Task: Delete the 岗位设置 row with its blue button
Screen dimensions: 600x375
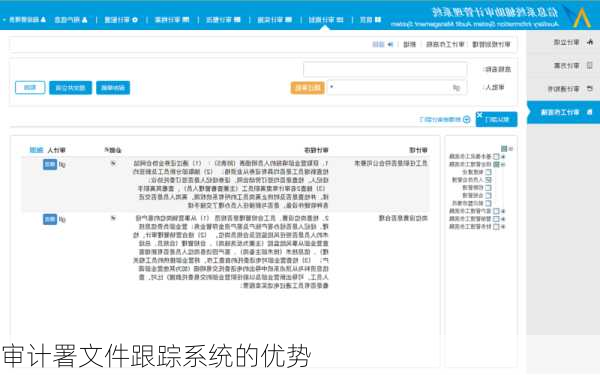Action: (50, 219)
